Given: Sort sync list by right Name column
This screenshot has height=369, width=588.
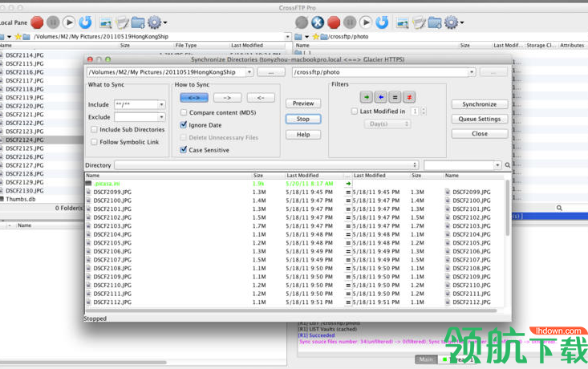Looking at the screenshot, I should pos(452,176).
